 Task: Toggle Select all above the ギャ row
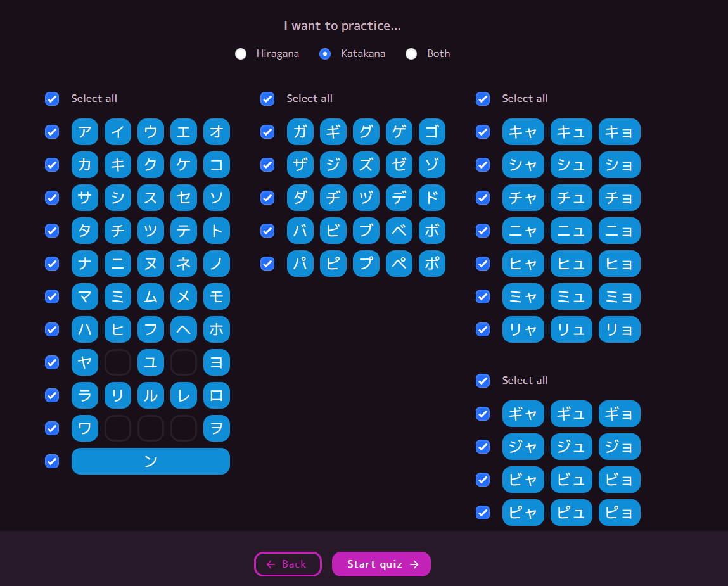click(x=483, y=381)
